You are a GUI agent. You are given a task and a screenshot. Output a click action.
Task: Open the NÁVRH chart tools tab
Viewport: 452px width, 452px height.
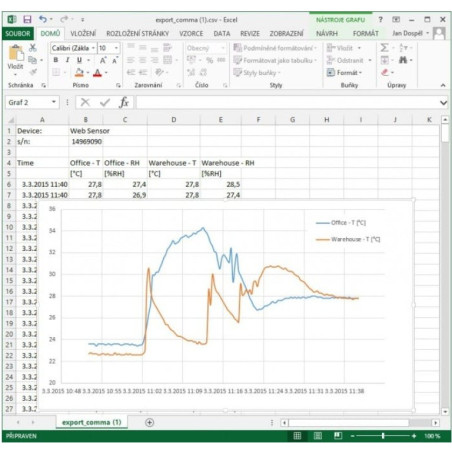327,33
